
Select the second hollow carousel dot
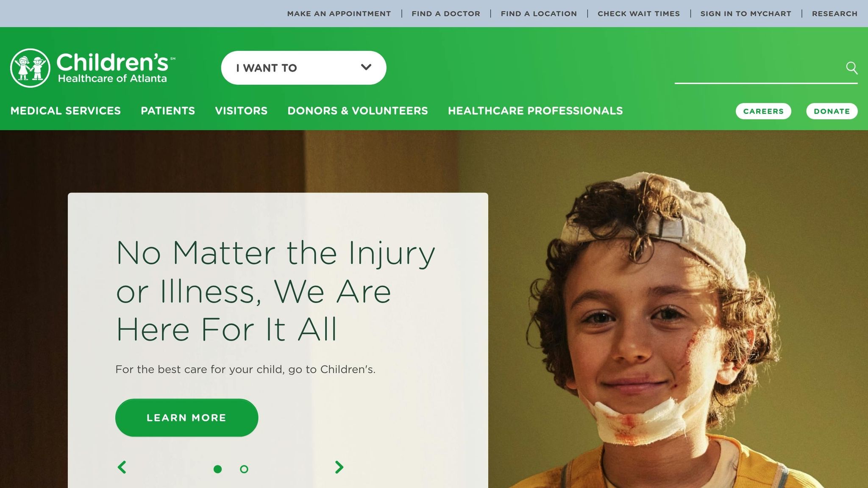(x=244, y=469)
